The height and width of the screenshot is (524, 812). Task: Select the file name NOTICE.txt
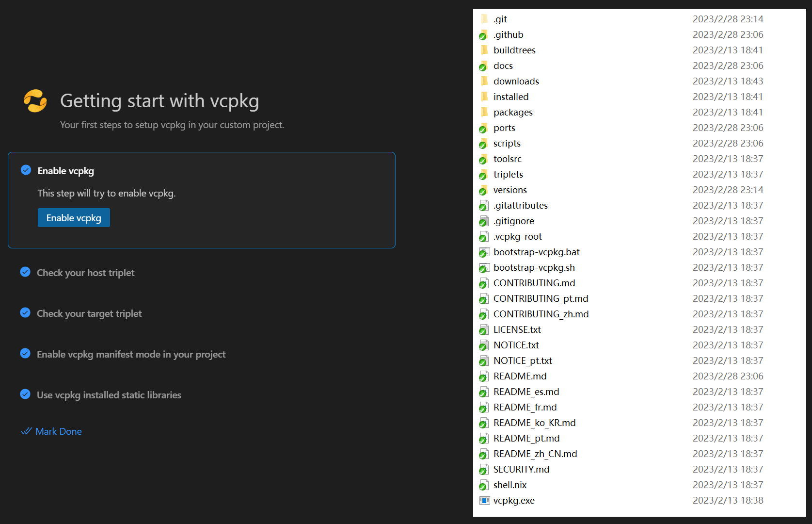516,345
